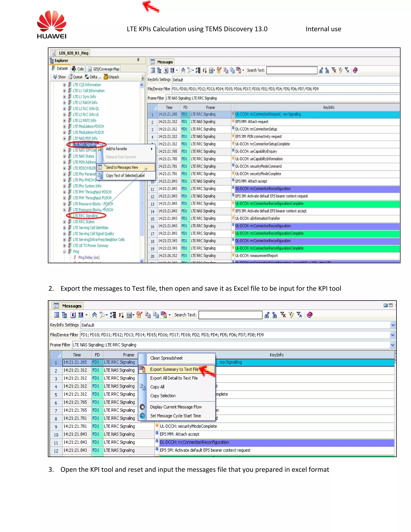Click the export-to-file icon in lower Messages toolbar
Screen dimensions: 411x532
click(x=164, y=315)
